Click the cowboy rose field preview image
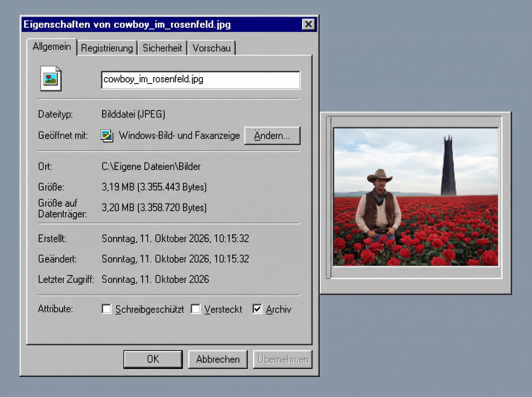This screenshot has width=532, height=397. pyautogui.click(x=416, y=197)
